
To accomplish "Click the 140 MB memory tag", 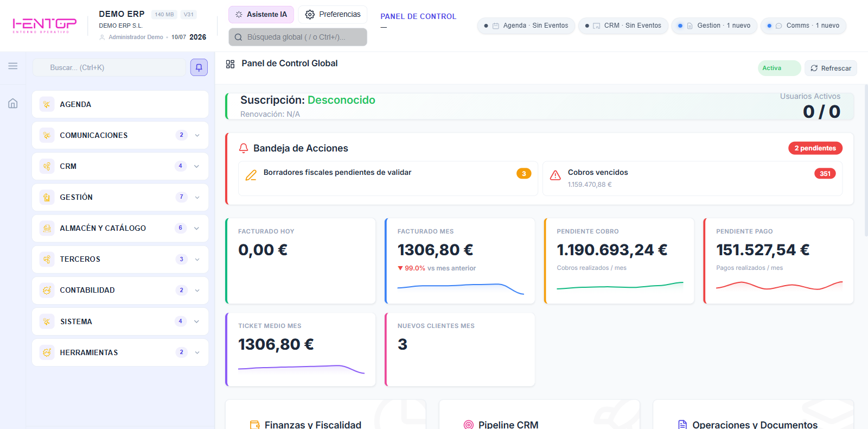I will [x=164, y=15].
